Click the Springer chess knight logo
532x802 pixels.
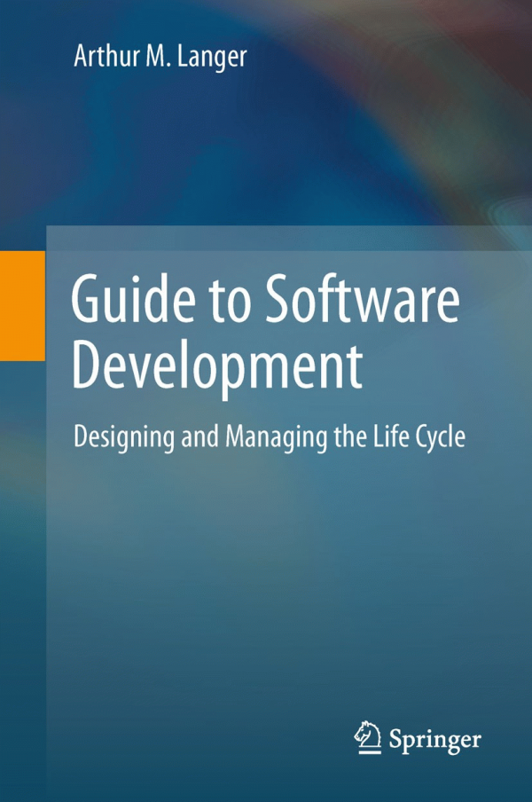(x=367, y=736)
